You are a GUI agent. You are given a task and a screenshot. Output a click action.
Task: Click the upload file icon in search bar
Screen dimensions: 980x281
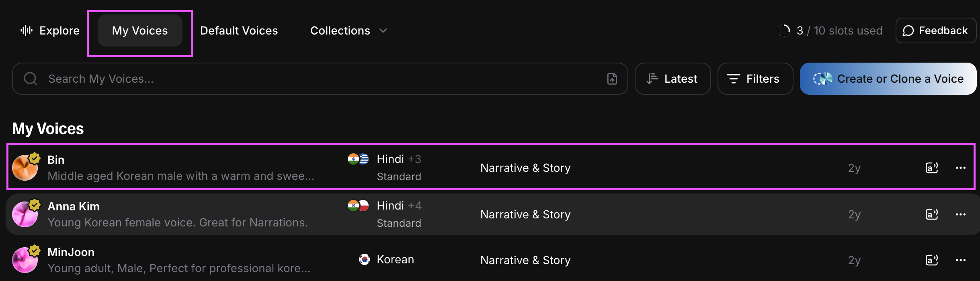tap(612, 79)
